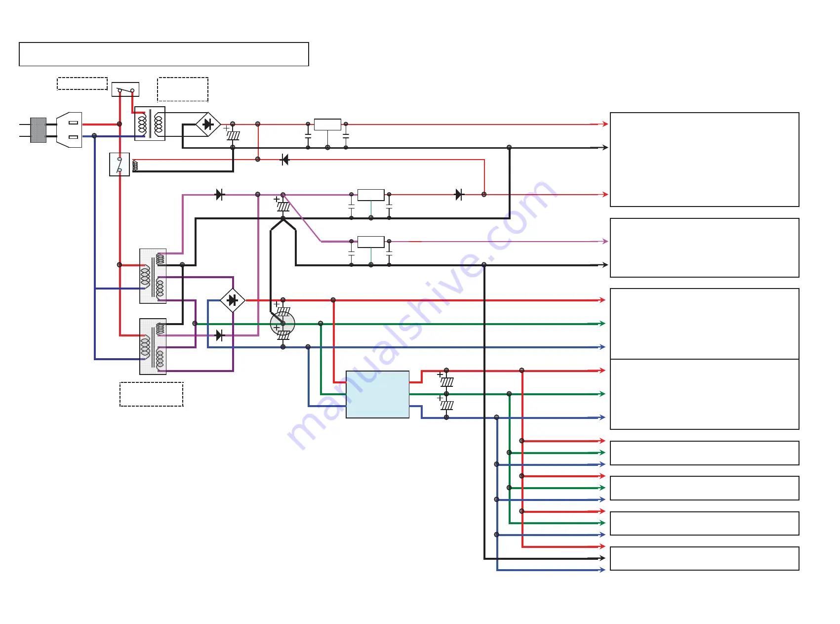Select the electrolytic capacitor next to the top bridge rectifier
Viewport: 840px width, 624px height.
233,135
